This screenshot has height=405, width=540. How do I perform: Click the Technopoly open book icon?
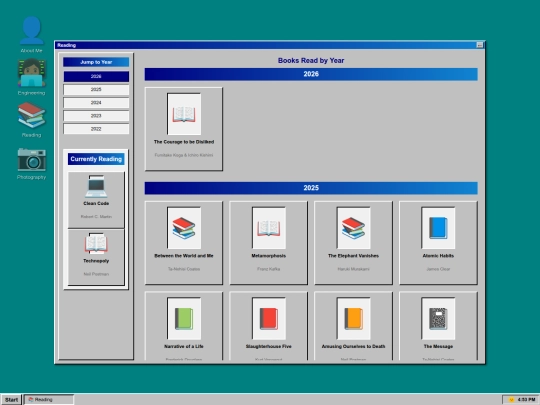point(96,243)
